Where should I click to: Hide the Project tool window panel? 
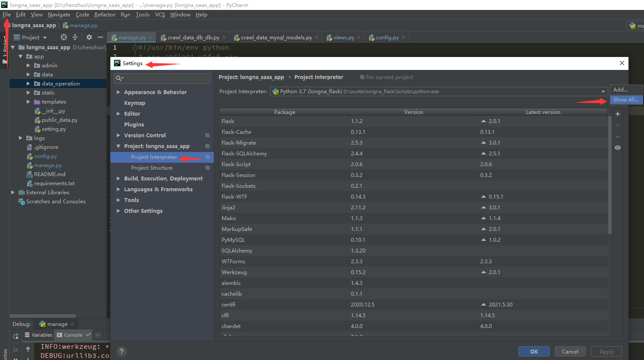100,38
